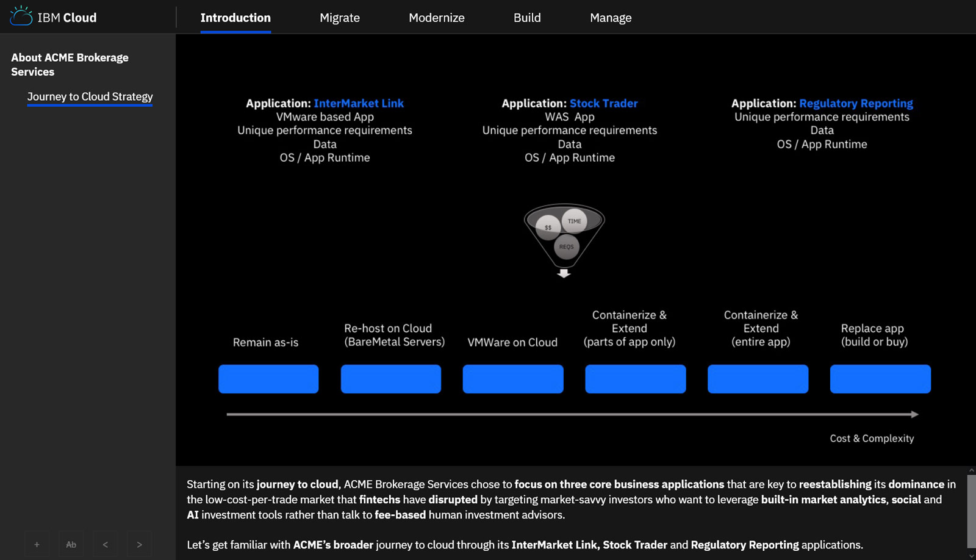Image resolution: width=976 pixels, height=560 pixels.
Task: Open the Build tab
Action: pyautogui.click(x=527, y=18)
